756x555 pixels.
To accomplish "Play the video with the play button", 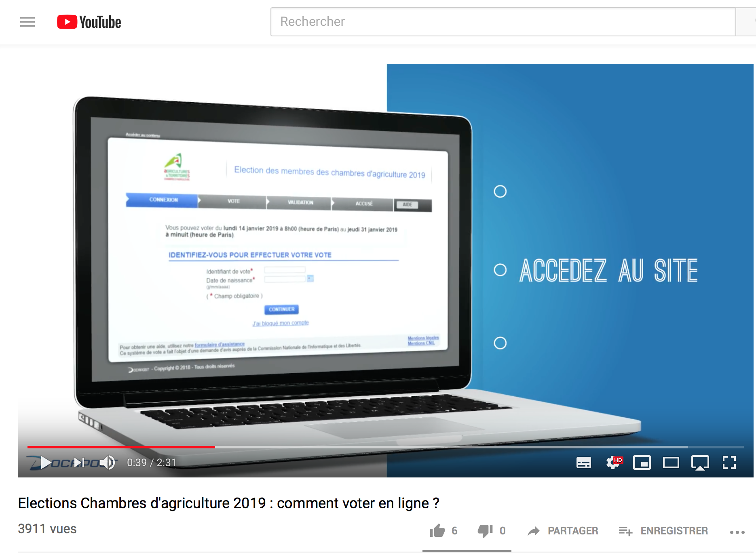I will (x=46, y=462).
